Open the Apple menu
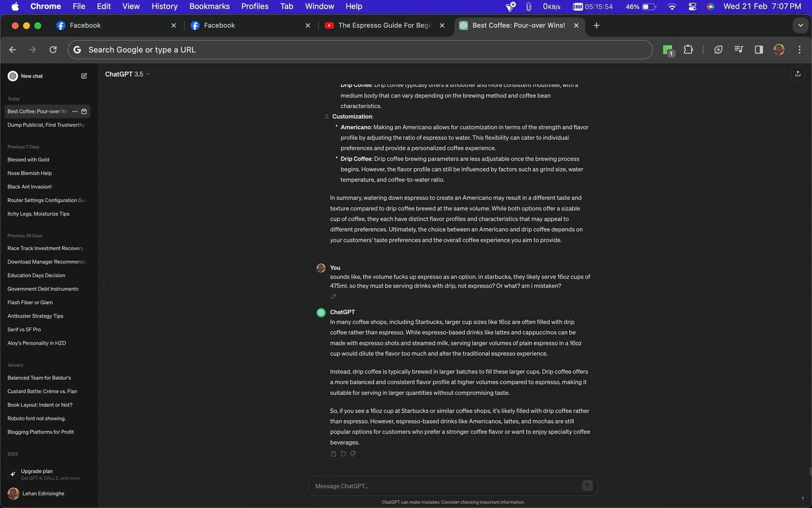 tap(15, 6)
